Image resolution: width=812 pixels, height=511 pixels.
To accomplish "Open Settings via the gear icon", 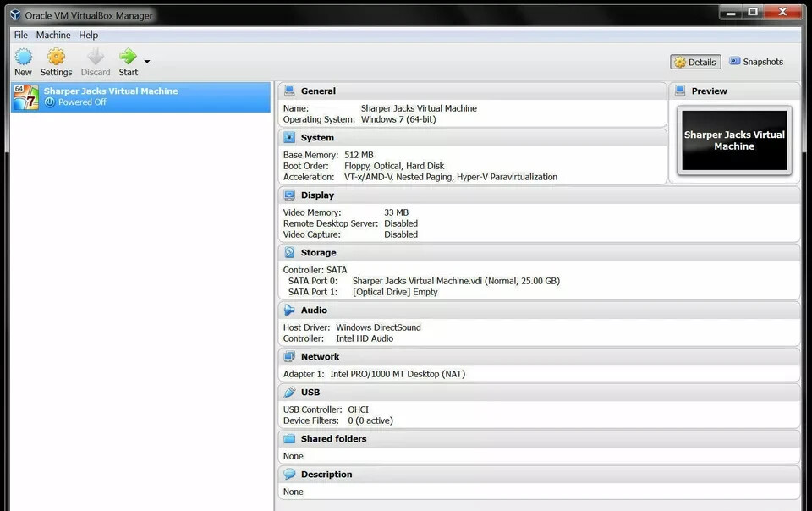I will coord(56,57).
